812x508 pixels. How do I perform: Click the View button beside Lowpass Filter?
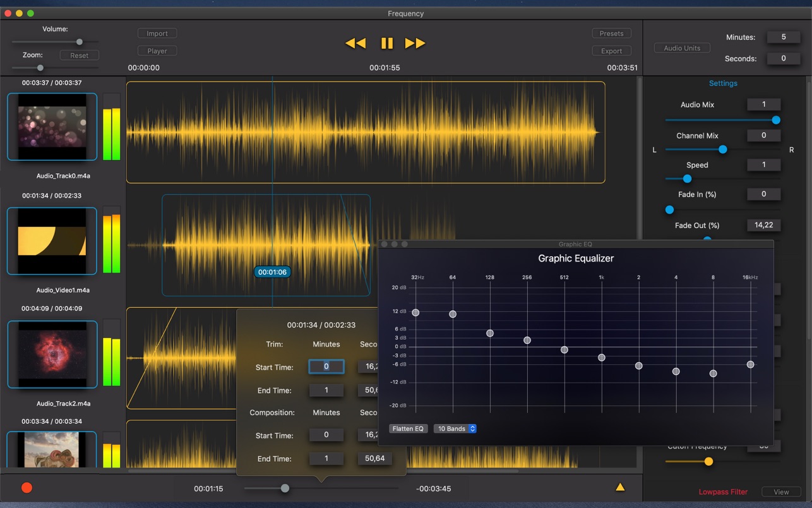781,492
